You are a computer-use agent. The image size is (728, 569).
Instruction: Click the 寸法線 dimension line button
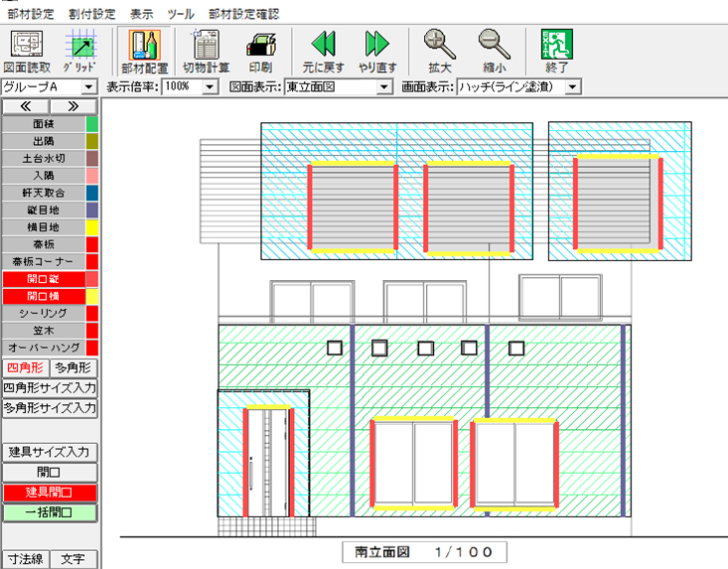(26, 559)
